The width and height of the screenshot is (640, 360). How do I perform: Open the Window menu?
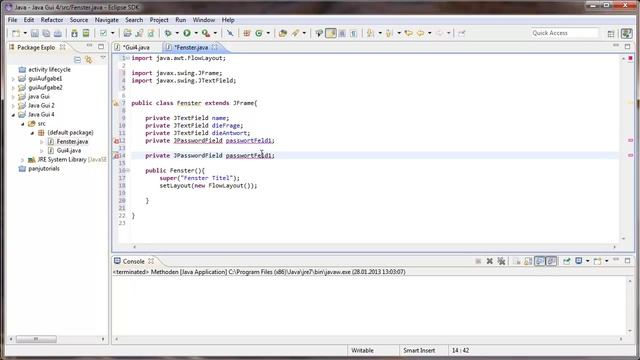(x=204, y=20)
